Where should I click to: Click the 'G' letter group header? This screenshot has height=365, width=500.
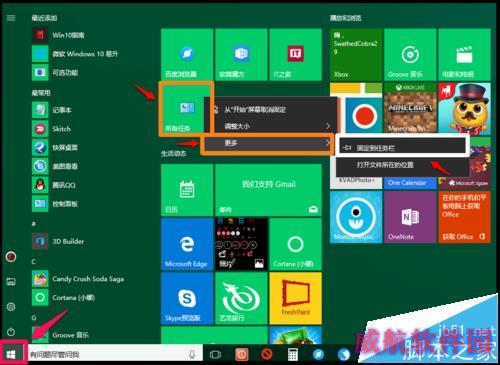(x=34, y=318)
